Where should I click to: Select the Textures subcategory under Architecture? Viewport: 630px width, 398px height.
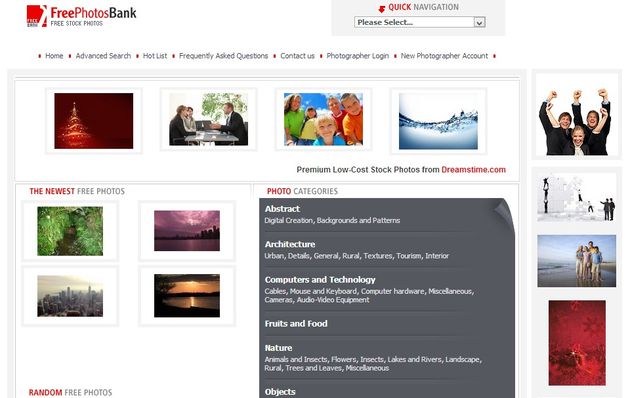click(x=378, y=256)
